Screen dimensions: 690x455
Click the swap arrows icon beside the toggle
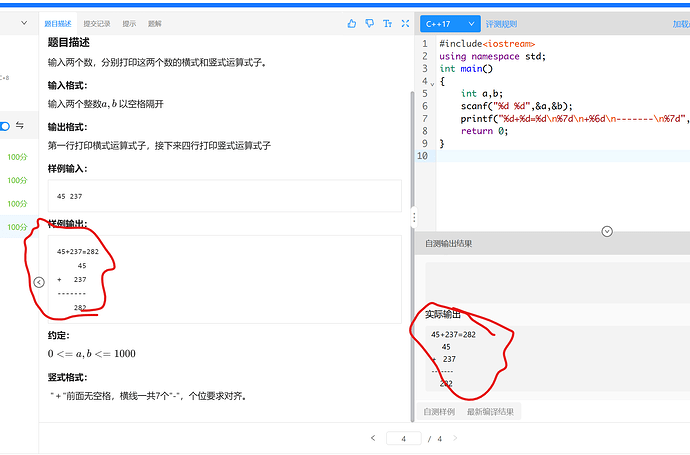tap(20, 125)
